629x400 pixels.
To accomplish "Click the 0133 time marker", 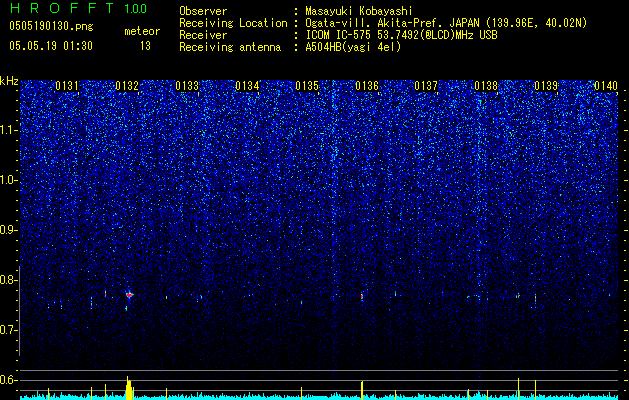I will pos(187,86).
